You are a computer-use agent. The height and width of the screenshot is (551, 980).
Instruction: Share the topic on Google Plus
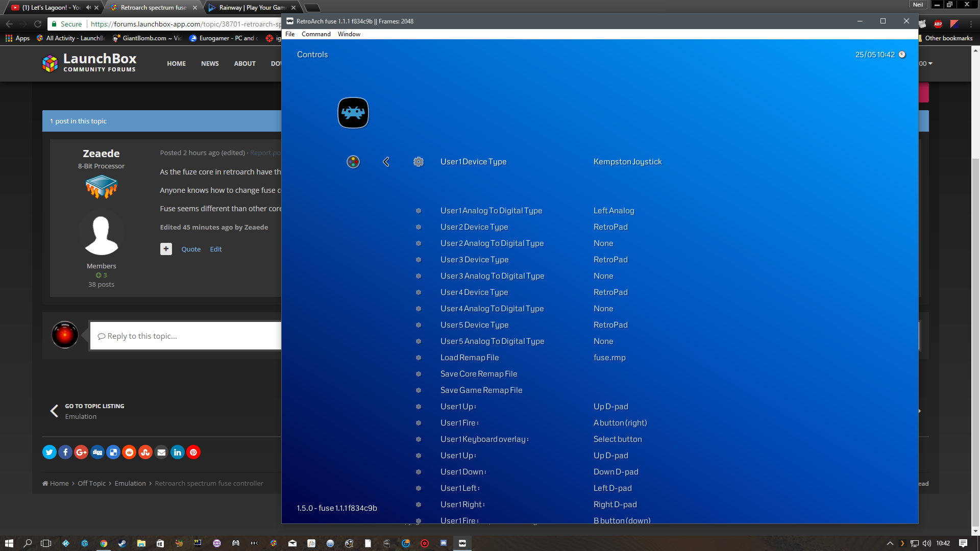pyautogui.click(x=81, y=452)
